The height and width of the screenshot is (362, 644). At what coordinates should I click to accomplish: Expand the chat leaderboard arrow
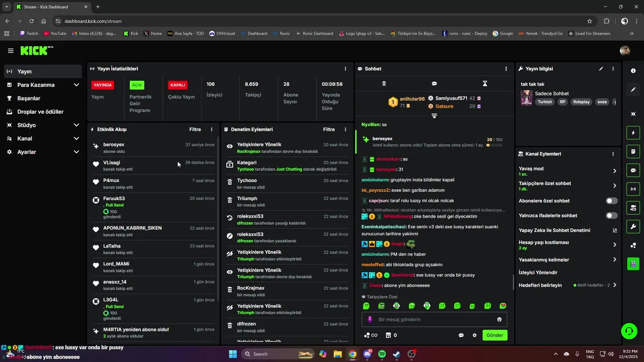click(434, 116)
